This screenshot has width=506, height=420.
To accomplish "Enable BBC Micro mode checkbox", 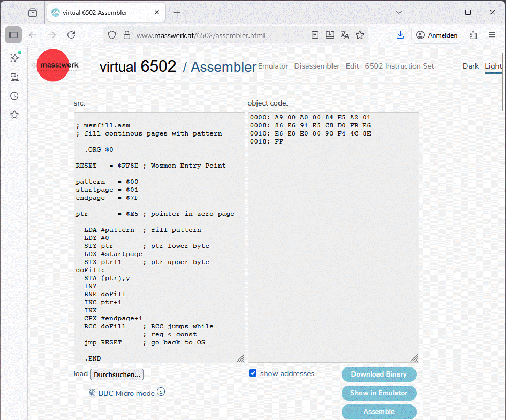I will [x=81, y=393].
